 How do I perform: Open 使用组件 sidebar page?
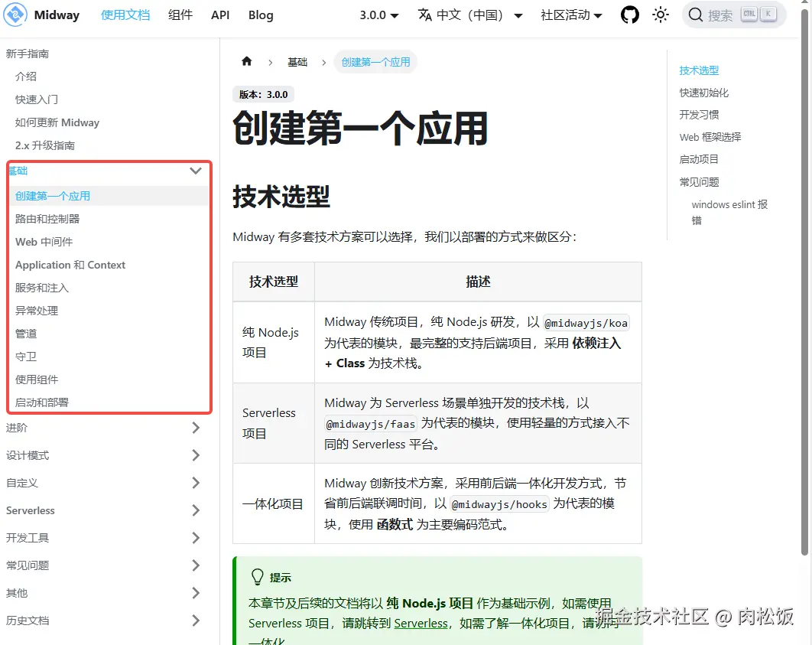coord(36,380)
